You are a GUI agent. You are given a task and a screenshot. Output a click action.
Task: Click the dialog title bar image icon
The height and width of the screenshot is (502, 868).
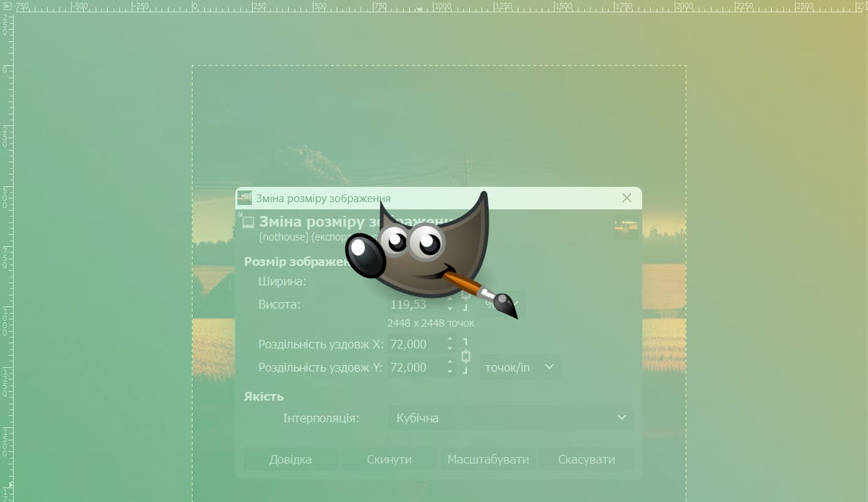[x=245, y=198]
